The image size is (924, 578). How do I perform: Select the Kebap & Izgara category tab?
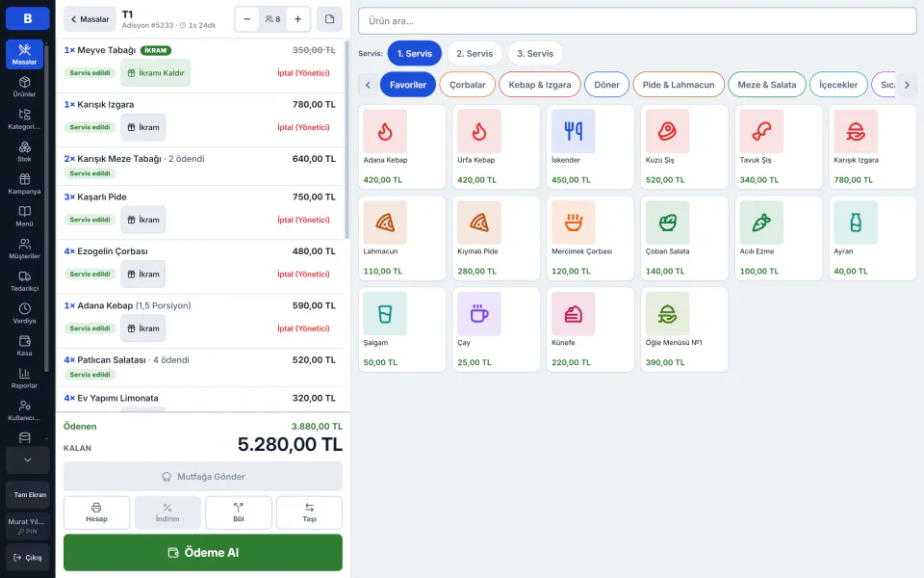point(540,85)
